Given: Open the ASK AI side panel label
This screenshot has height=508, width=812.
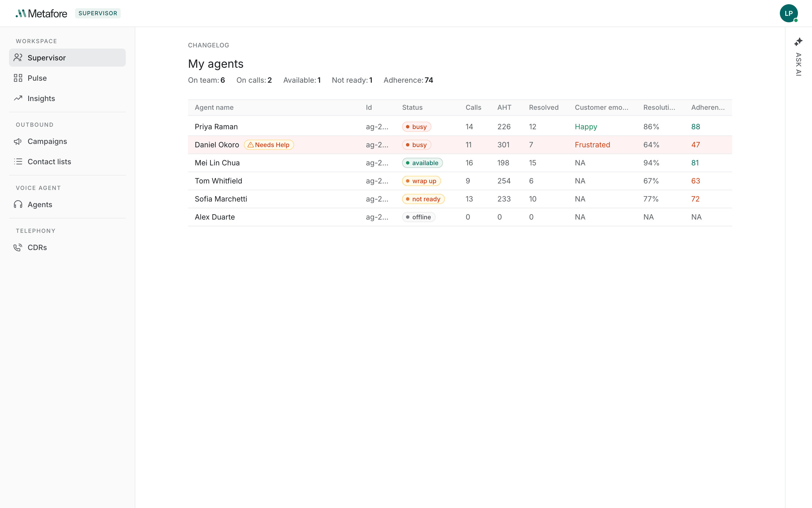Looking at the screenshot, I should coord(798,65).
